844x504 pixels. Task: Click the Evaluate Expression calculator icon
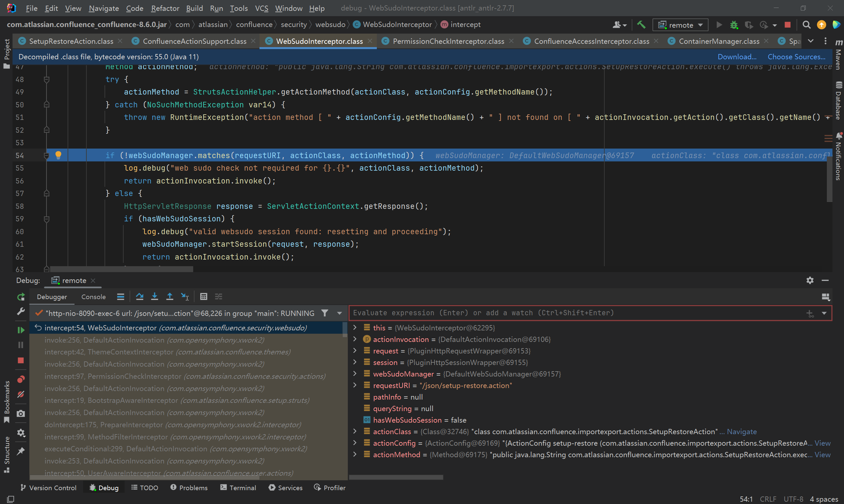pos(203,296)
